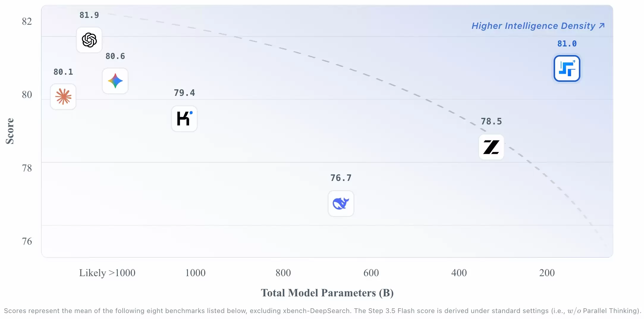Image resolution: width=644 pixels, height=319 pixels.
Task: Select the 'Total Model Parameters (B)' axis title
Action: (327, 293)
